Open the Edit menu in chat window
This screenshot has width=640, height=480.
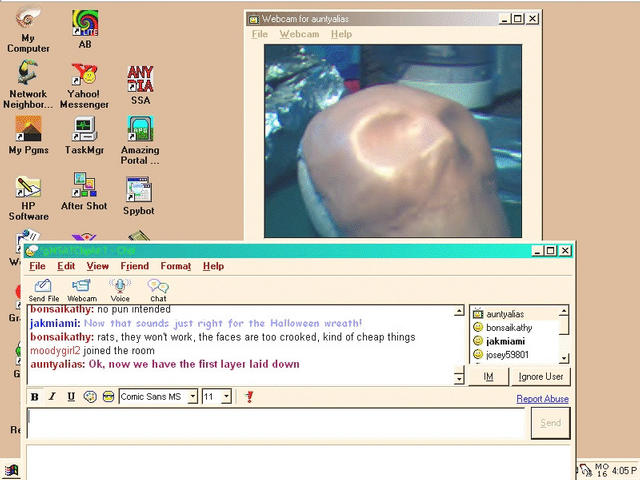[66, 266]
